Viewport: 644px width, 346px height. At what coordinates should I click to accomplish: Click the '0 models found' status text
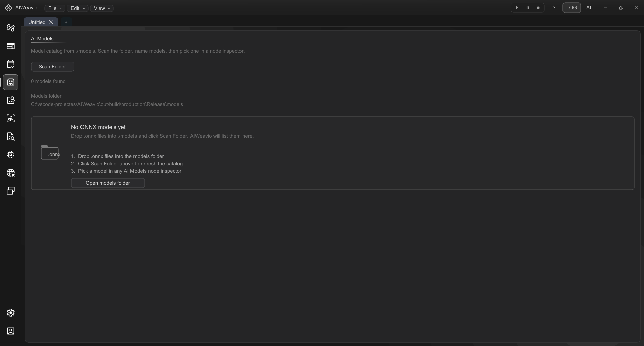pos(48,81)
